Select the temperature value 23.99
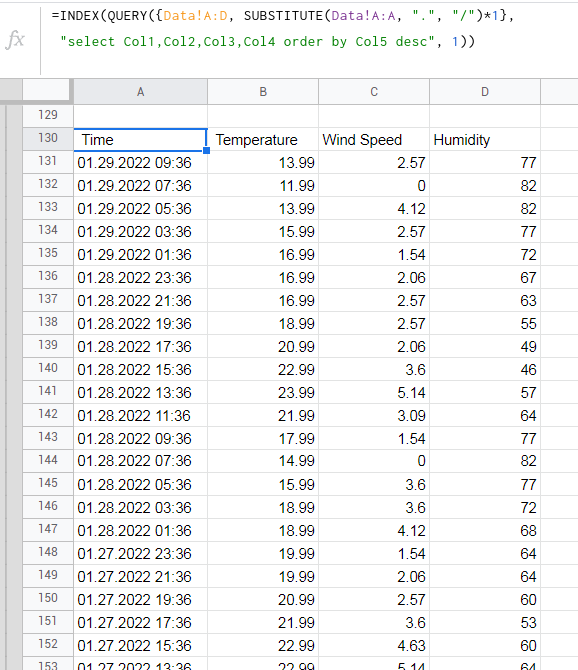This screenshot has height=670, width=578. 263,392
